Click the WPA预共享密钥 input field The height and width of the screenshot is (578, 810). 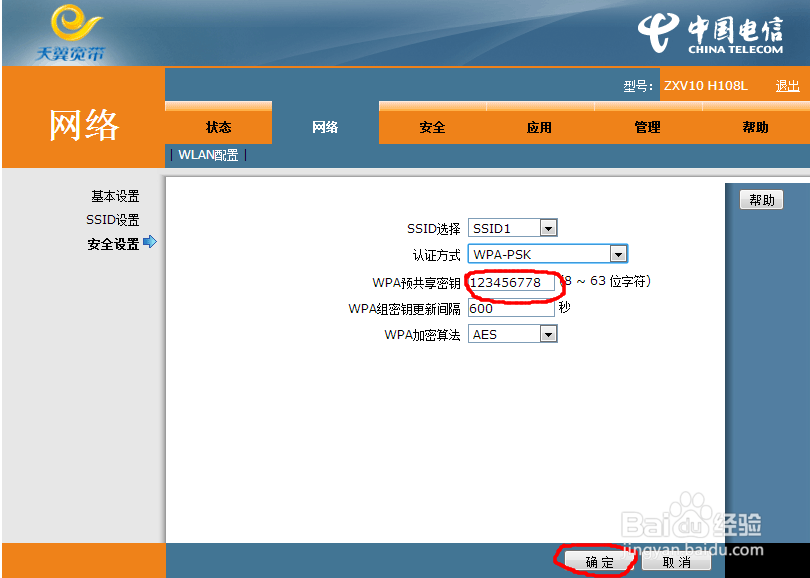click(x=511, y=281)
